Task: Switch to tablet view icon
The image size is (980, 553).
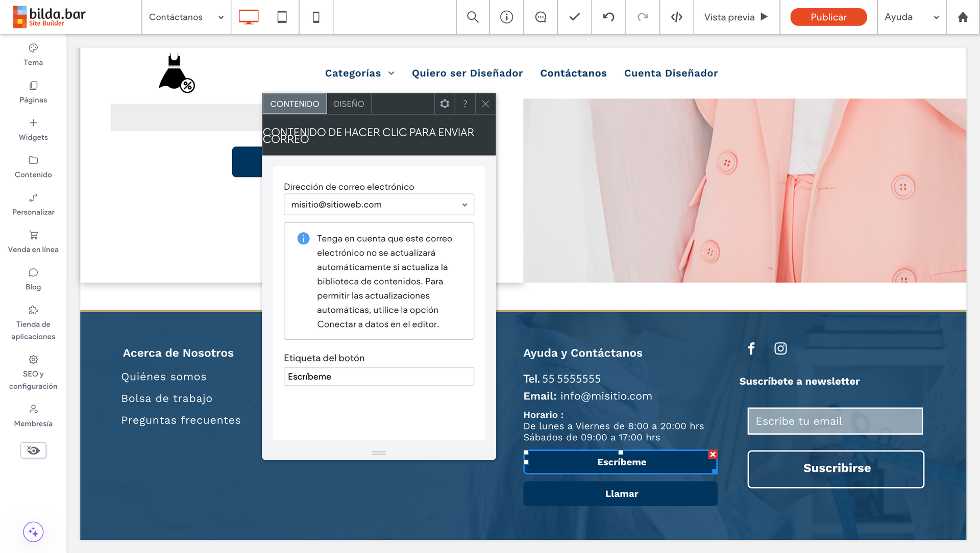Action: (282, 17)
